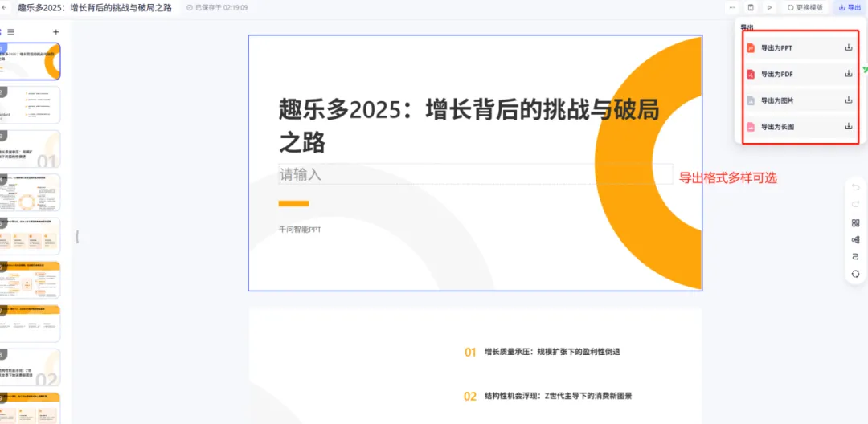868x424 pixels.
Task: Click the circular refresh icon in the right toolbar
Action: pos(855,274)
